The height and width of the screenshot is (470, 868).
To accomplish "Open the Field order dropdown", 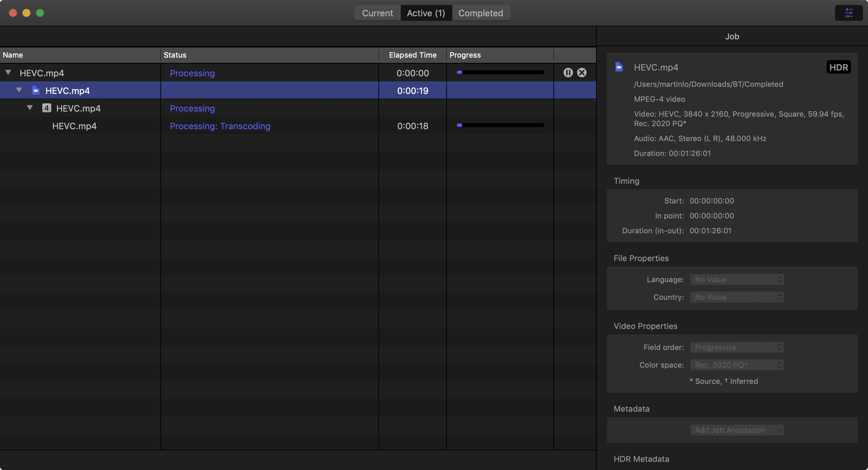I will coord(737,347).
